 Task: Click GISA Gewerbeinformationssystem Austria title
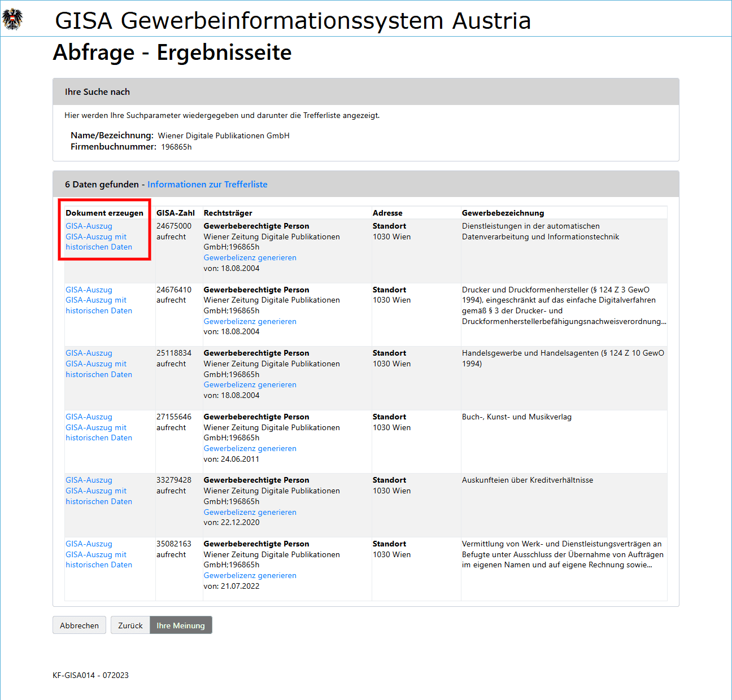pyautogui.click(x=293, y=21)
